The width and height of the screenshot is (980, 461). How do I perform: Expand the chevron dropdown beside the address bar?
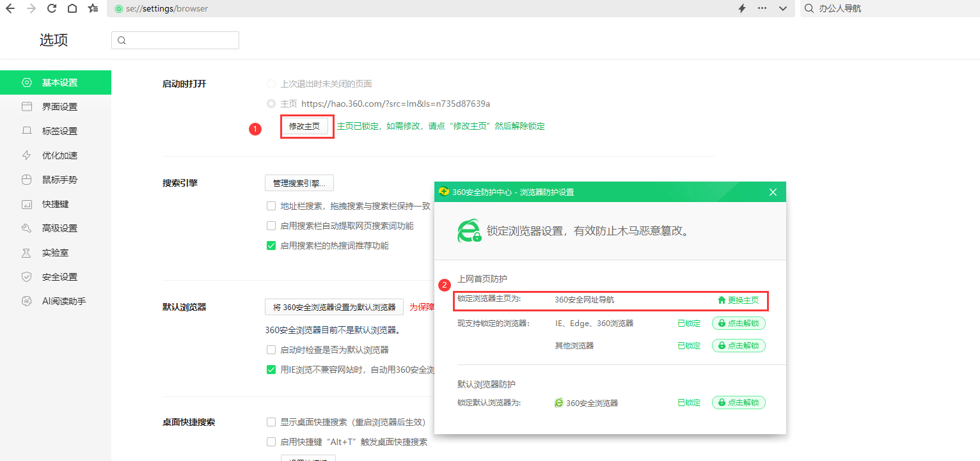click(x=782, y=8)
